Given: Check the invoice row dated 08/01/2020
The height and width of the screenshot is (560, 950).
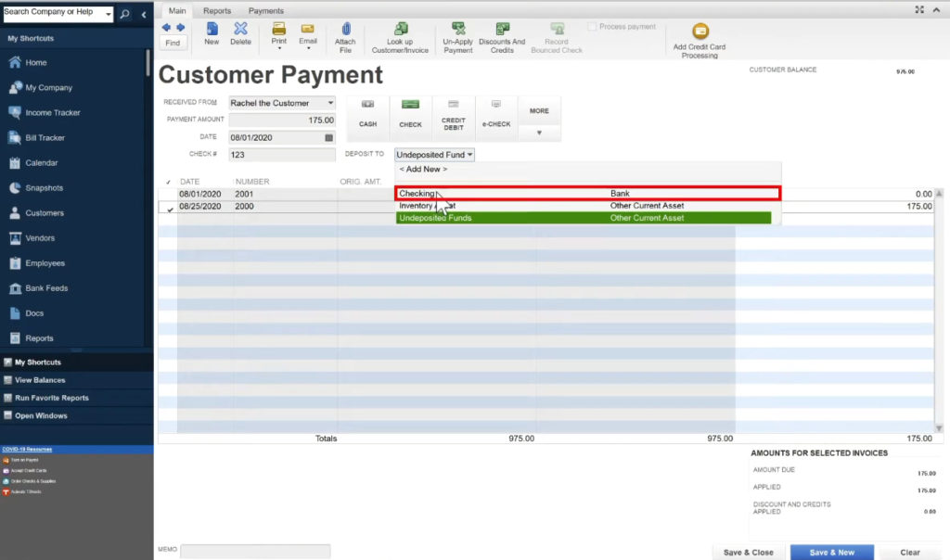Looking at the screenshot, I should [x=169, y=194].
